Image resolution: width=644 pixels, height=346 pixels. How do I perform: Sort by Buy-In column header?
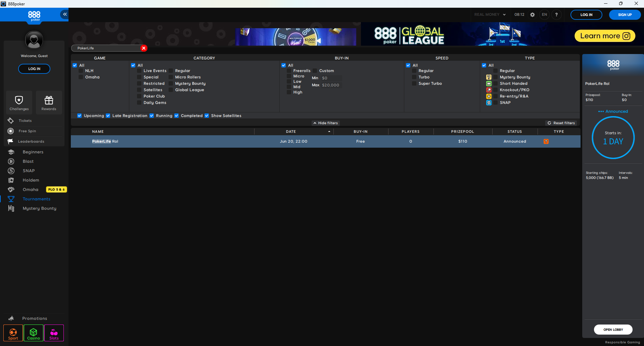[361, 132]
